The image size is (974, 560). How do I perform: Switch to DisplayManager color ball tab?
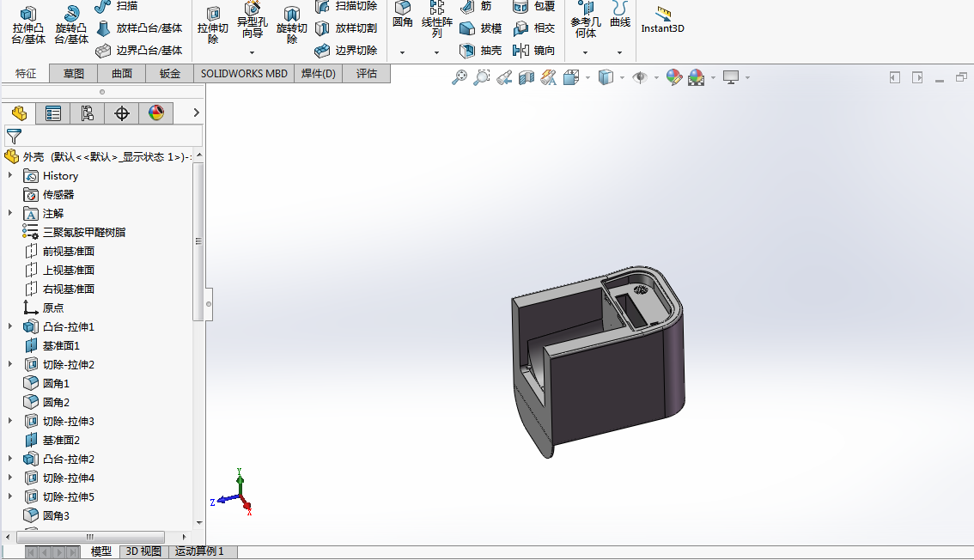pyautogui.click(x=156, y=113)
